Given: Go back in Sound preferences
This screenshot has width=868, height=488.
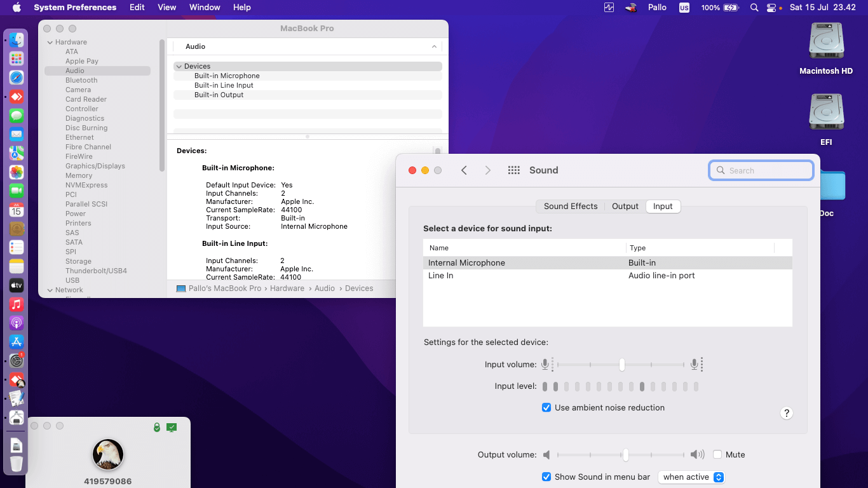Looking at the screenshot, I should point(464,170).
